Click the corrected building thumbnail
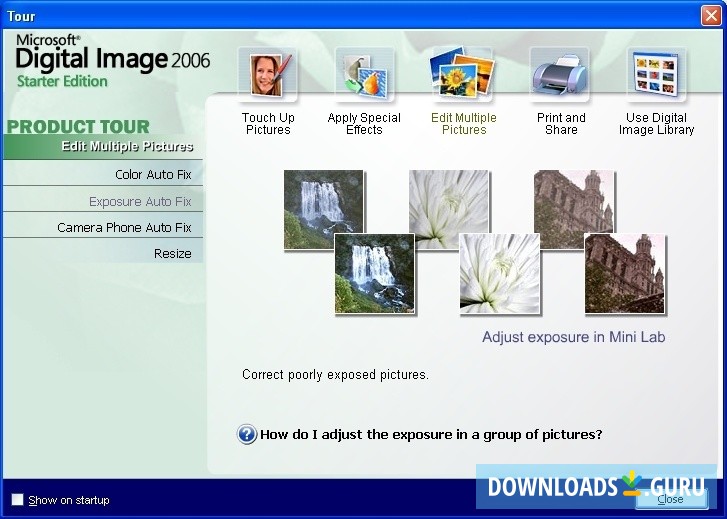This screenshot has width=727, height=519. (625, 274)
